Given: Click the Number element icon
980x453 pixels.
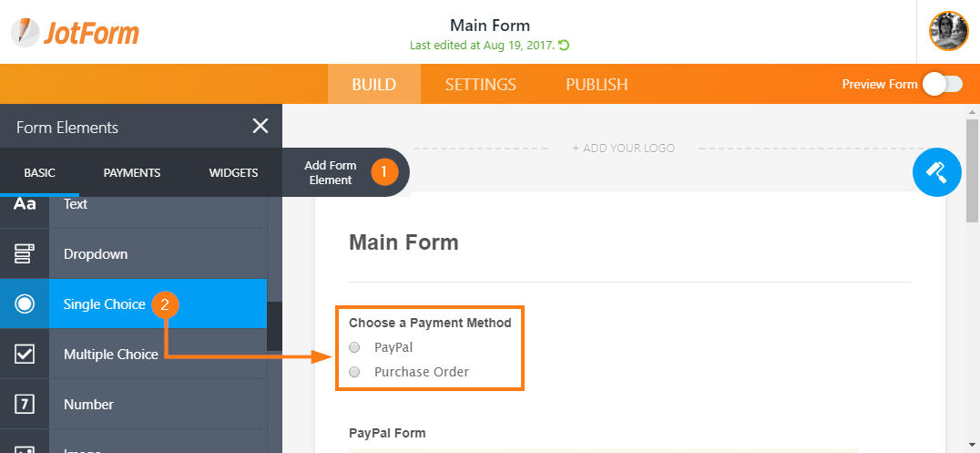Looking at the screenshot, I should pos(25,404).
